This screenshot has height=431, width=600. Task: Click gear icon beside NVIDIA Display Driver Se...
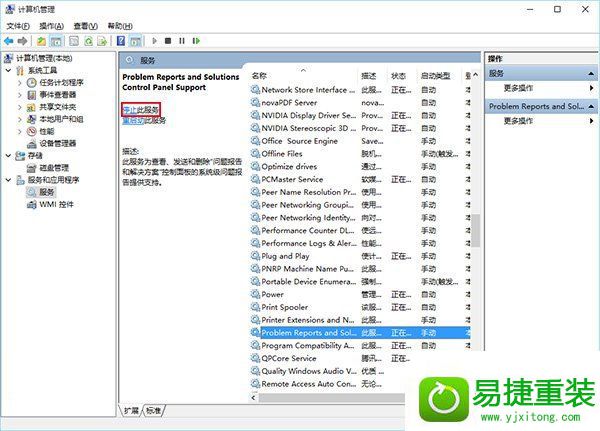pos(255,115)
